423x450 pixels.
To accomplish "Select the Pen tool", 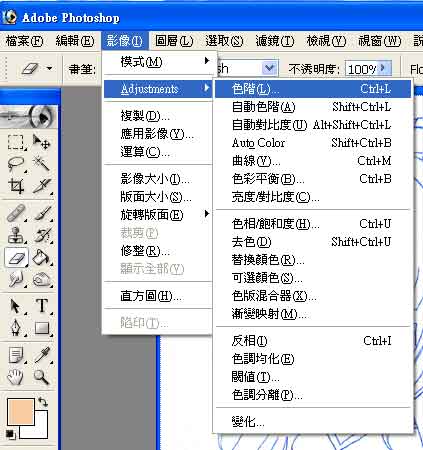I will (x=16, y=328).
